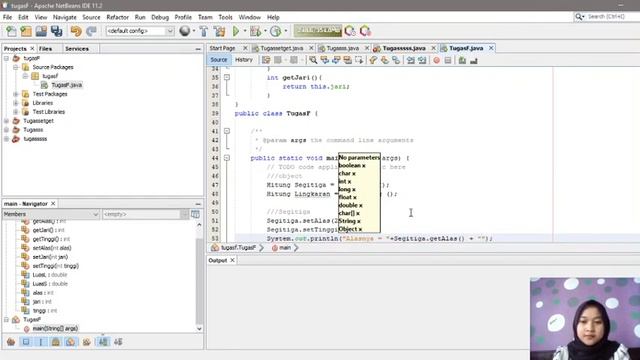
Task: Open Debug Project dropdown arrow
Action: tap(265, 31)
